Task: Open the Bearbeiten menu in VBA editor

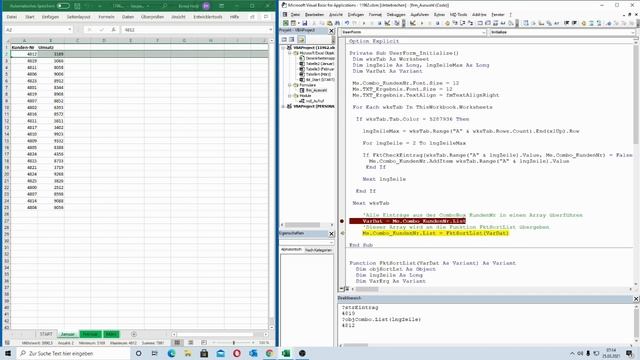Action: click(314, 15)
